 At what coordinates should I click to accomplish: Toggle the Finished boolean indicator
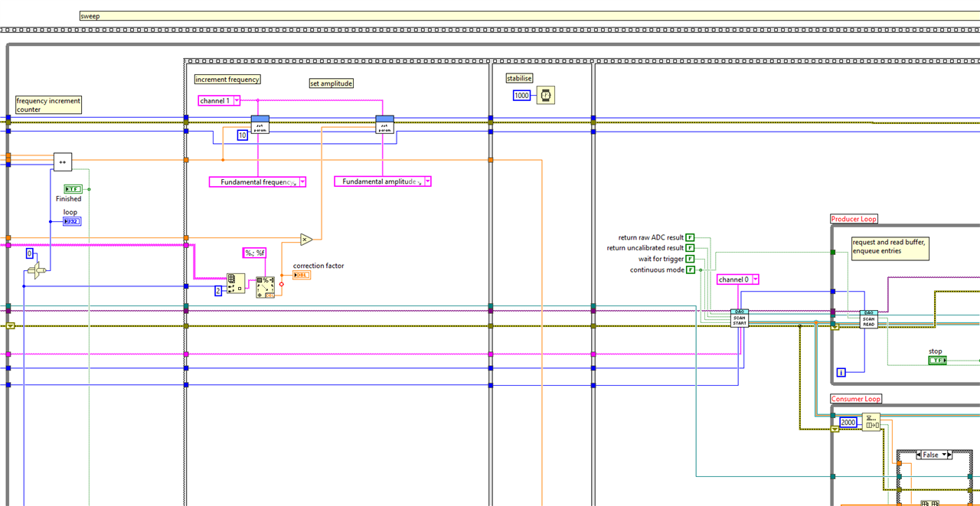(x=73, y=188)
